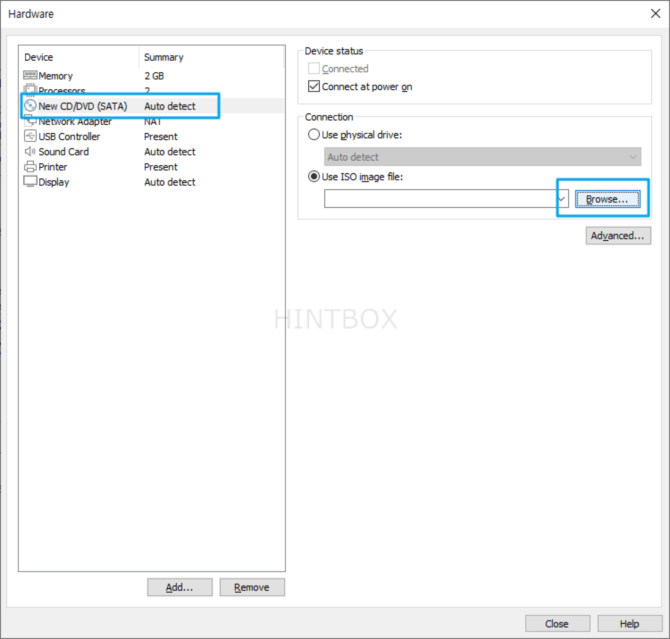Screen dimensions: 670x639
Task: Select the USB Controller row label
Action: [x=69, y=137]
